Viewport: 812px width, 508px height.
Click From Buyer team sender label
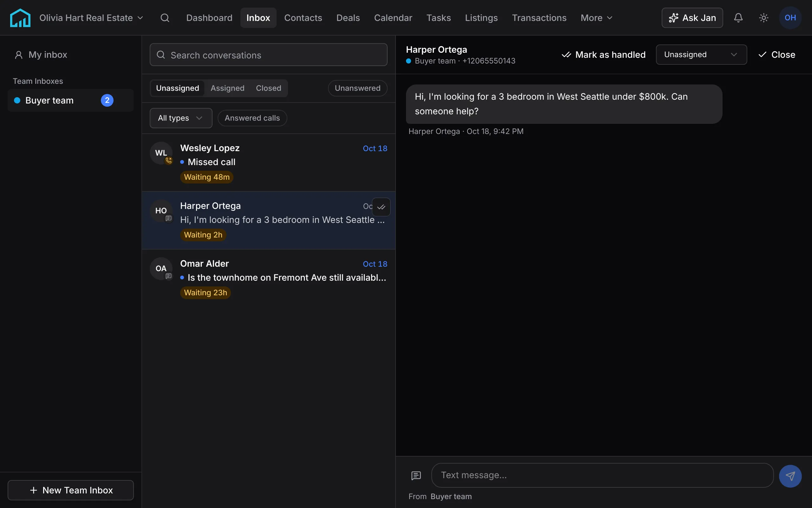[440, 497]
